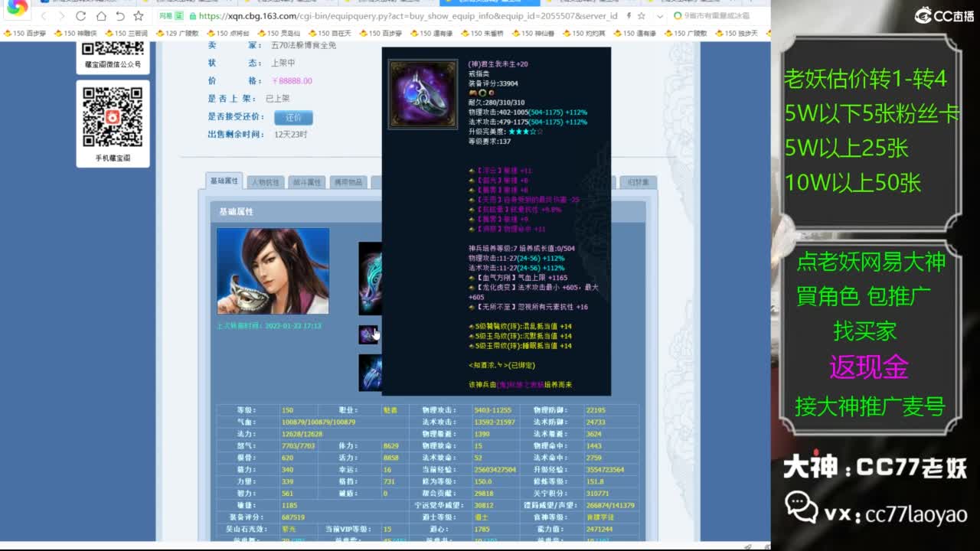Open the 150 神仙眷 bookmark
Viewport: 980px width, 551px height.
point(533,34)
